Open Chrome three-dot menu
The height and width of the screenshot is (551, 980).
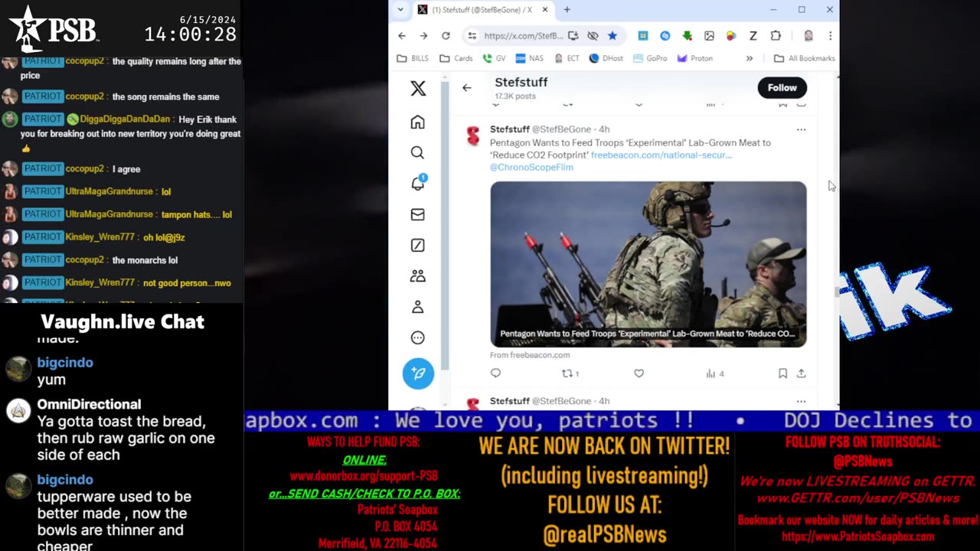pos(830,36)
